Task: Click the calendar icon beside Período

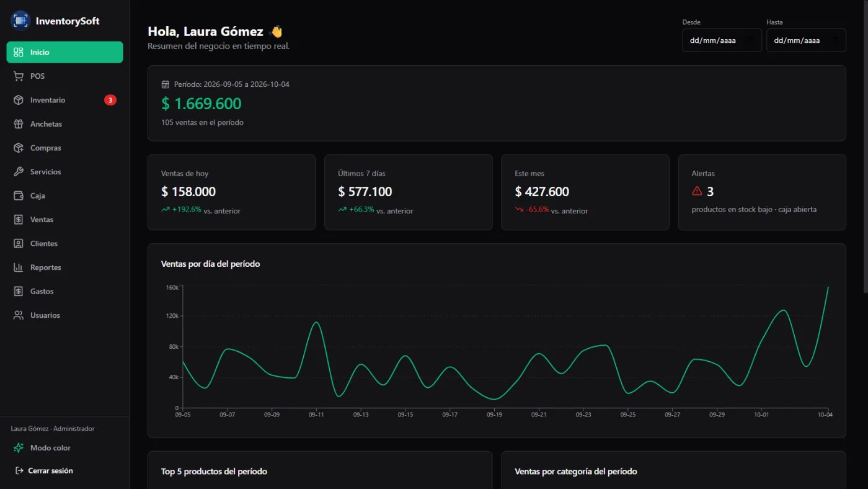Action: tap(166, 84)
